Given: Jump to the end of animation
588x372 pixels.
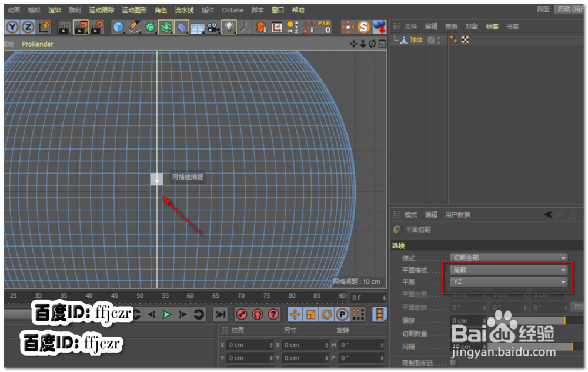Looking at the screenshot, I should [220, 314].
